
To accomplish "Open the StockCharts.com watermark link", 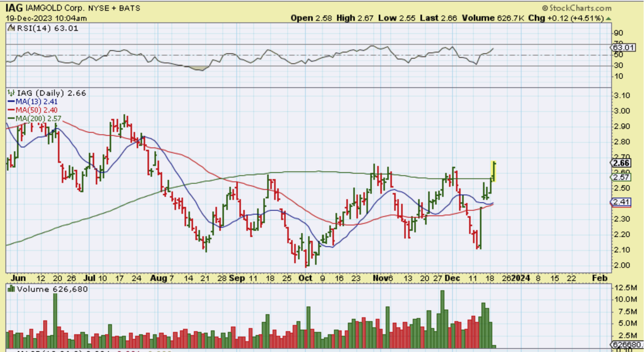I will coord(580,8).
